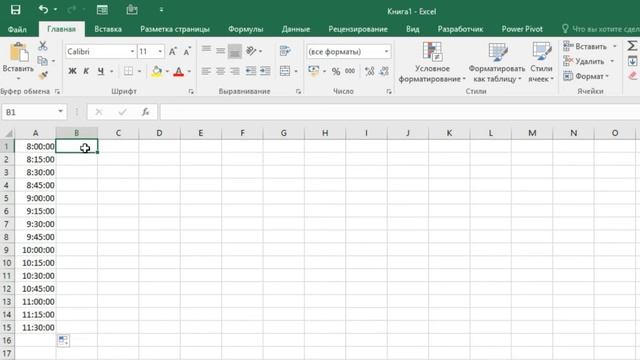Set top vertical alignment
This screenshot has height=360, width=640.
pyautogui.click(x=206, y=51)
